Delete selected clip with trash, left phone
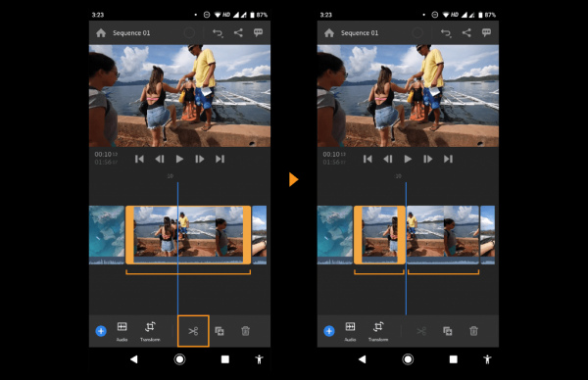Viewport: 588px width, 380px height. click(245, 331)
